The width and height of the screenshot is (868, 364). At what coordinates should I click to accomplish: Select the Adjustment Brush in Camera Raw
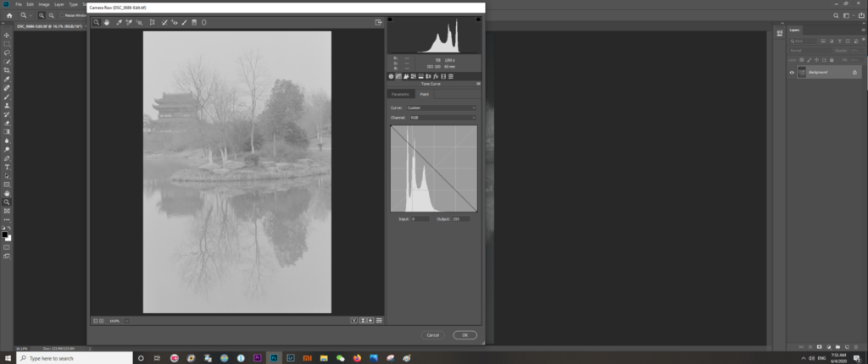(184, 22)
